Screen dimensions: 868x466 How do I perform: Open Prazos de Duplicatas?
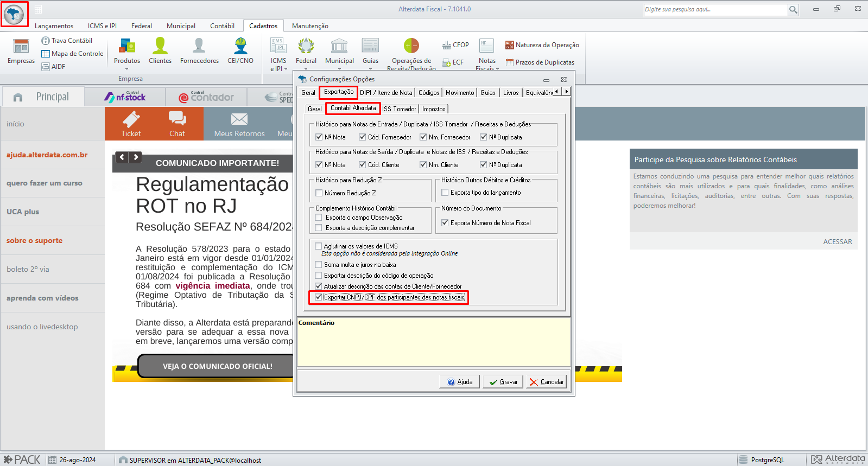pyautogui.click(x=540, y=62)
